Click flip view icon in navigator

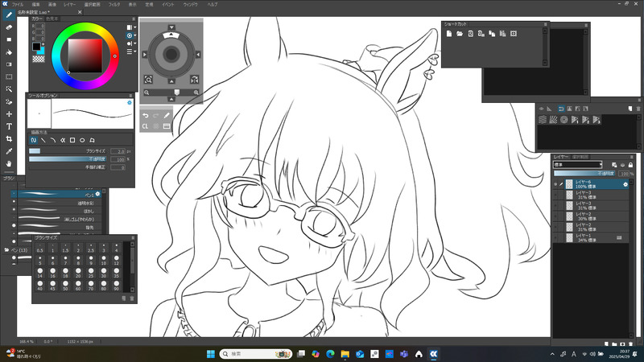tap(194, 80)
